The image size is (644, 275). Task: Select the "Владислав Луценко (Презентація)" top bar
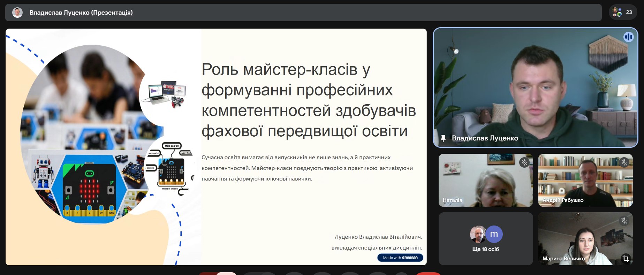click(303, 13)
